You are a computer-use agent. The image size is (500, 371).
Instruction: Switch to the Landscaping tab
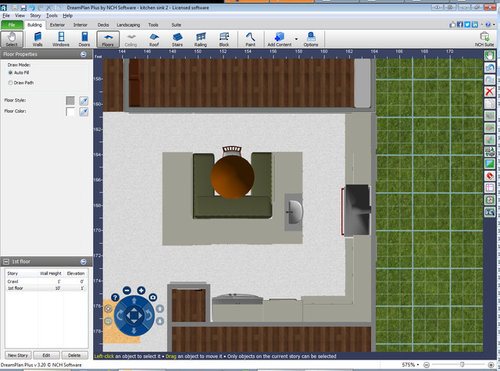pyautogui.click(x=128, y=25)
